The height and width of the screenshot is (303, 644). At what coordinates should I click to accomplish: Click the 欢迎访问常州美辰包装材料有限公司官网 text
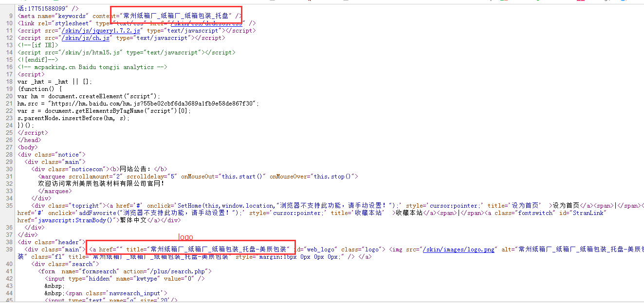point(101,183)
